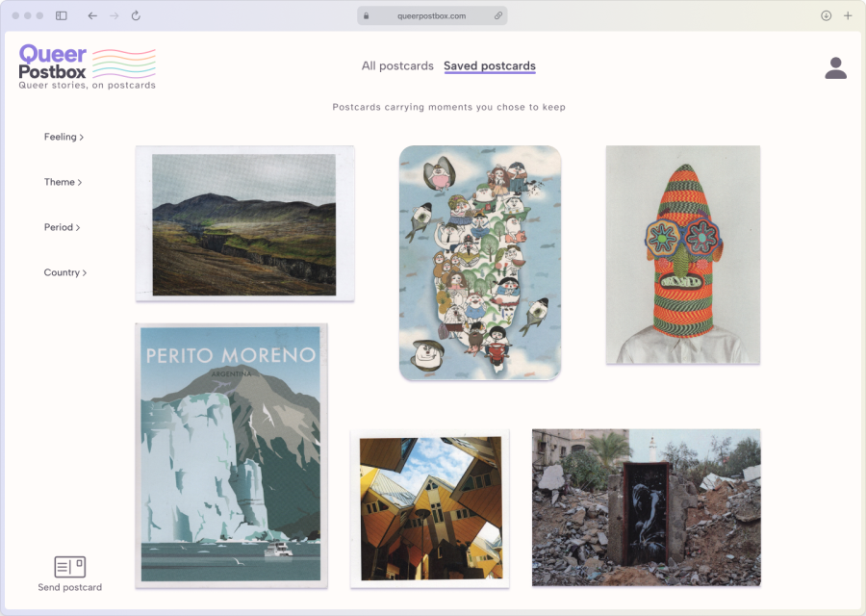
Task: Open the Perito Moreno Argentina postcard
Action: pyautogui.click(x=231, y=456)
